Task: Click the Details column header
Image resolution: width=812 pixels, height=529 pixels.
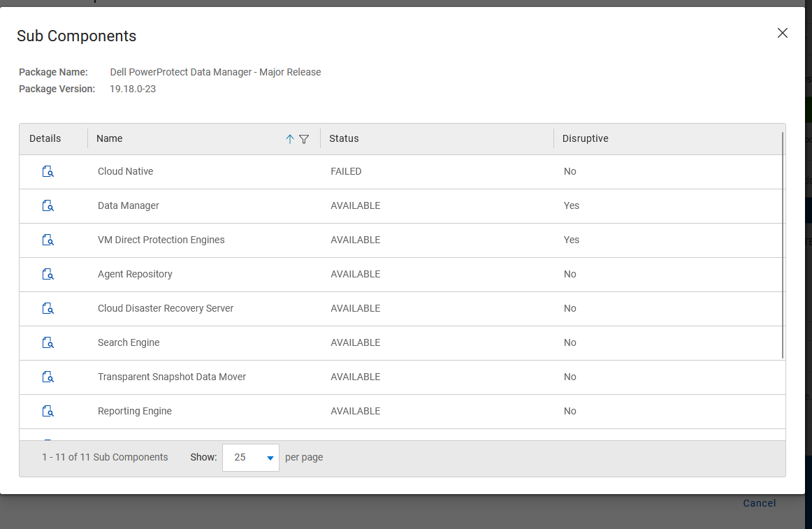Action: (45, 139)
